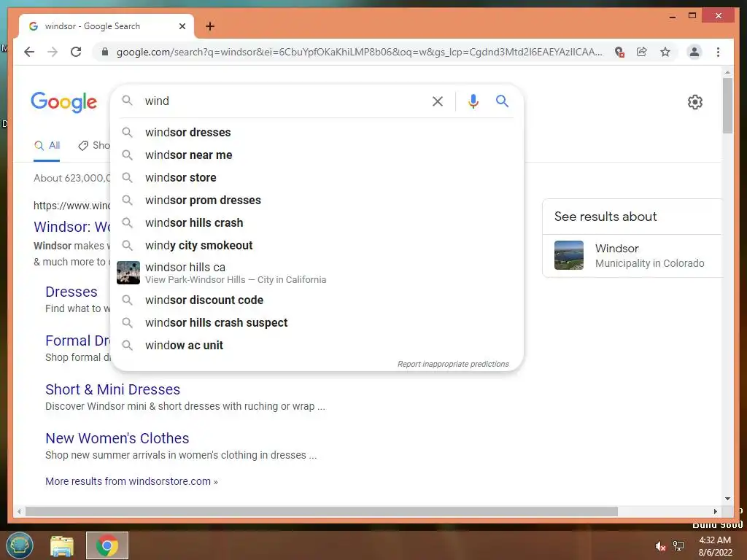The image size is (747, 560).
Task: Click the address bar URL
Action: (x=359, y=52)
